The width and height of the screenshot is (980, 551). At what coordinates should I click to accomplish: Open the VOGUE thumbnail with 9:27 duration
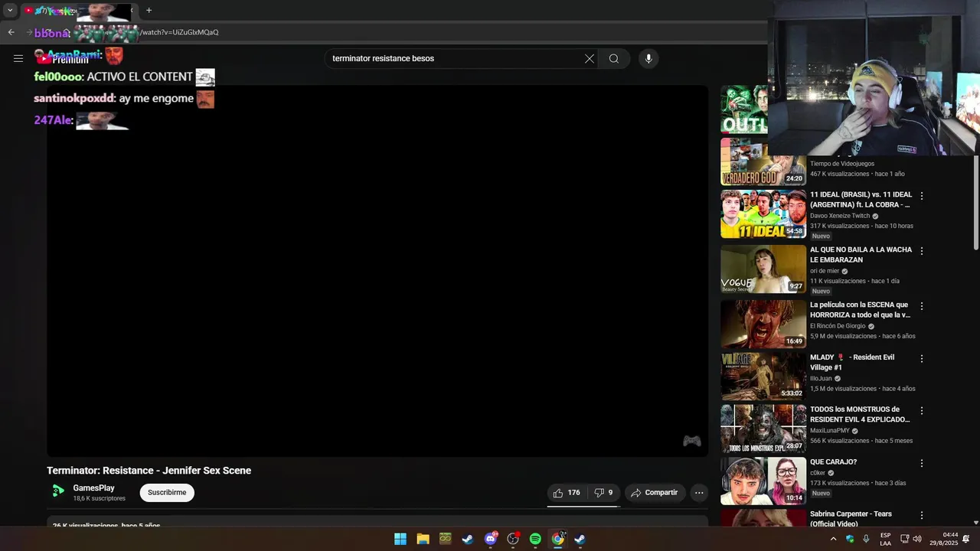(763, 269)
